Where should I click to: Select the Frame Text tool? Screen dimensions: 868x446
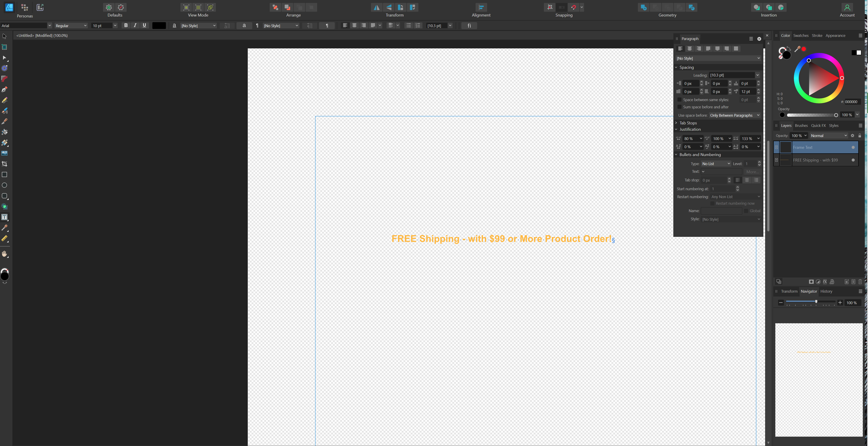click(4, 217)
